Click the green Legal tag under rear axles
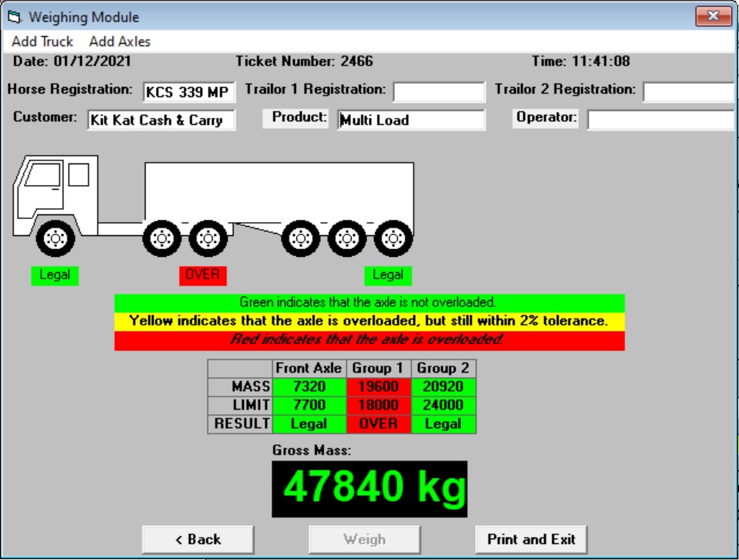The height and width of the screenshot is (560, 739). click(x=388, y=275)
